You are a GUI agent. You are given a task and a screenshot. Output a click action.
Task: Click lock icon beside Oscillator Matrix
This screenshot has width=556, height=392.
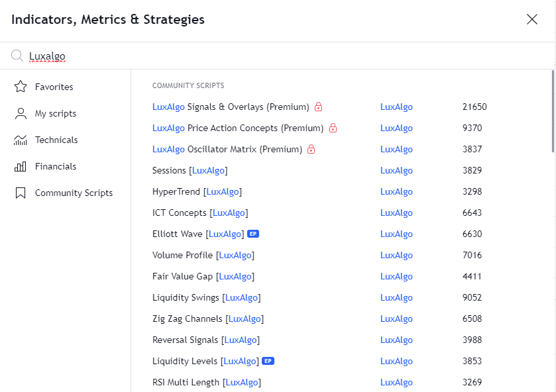click(311, 149)
